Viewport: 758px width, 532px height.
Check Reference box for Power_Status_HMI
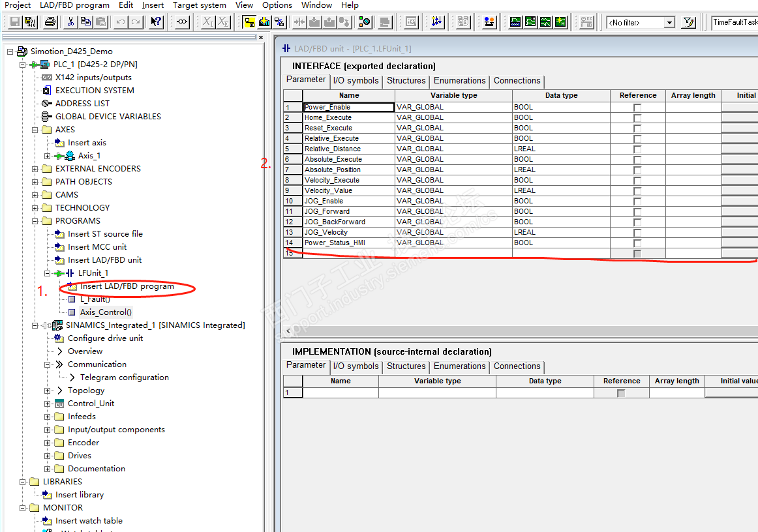[637, 243]
